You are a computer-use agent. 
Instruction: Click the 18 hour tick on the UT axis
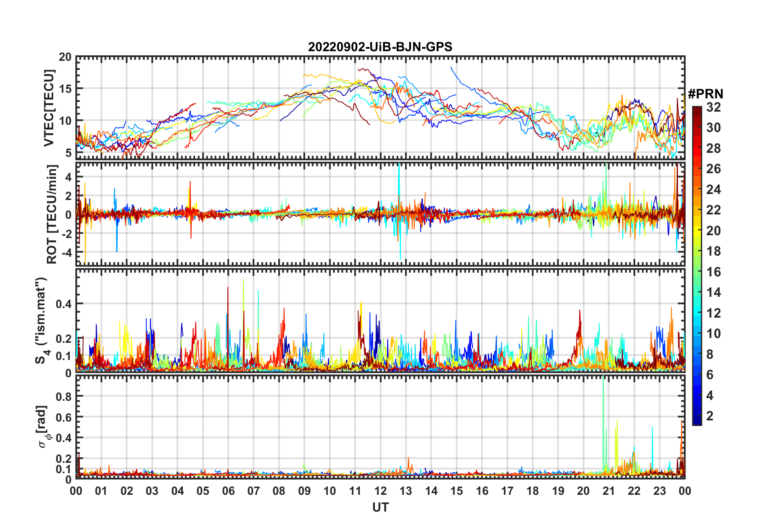[532, 491]
